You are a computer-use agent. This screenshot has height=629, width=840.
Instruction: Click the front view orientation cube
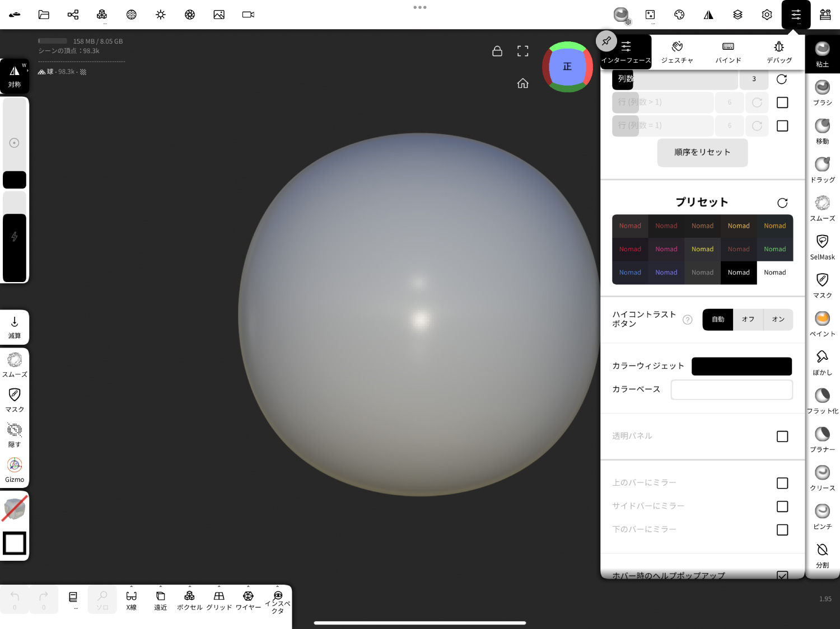click(567, 67)
